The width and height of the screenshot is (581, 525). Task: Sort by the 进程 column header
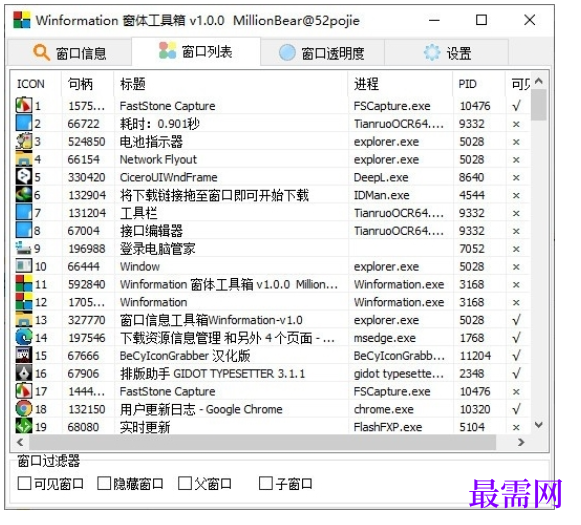(x=400, y=84)
